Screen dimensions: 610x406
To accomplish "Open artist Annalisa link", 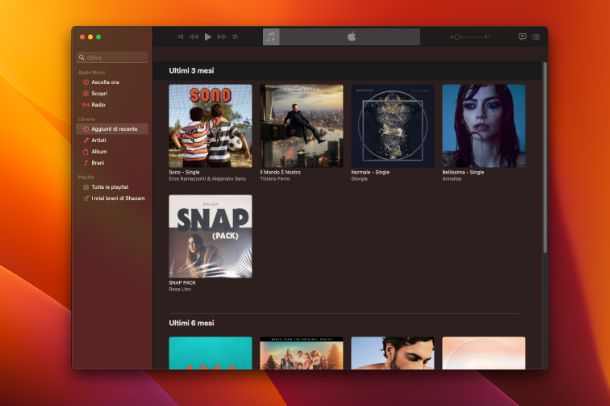I will (x=452, y=179).
